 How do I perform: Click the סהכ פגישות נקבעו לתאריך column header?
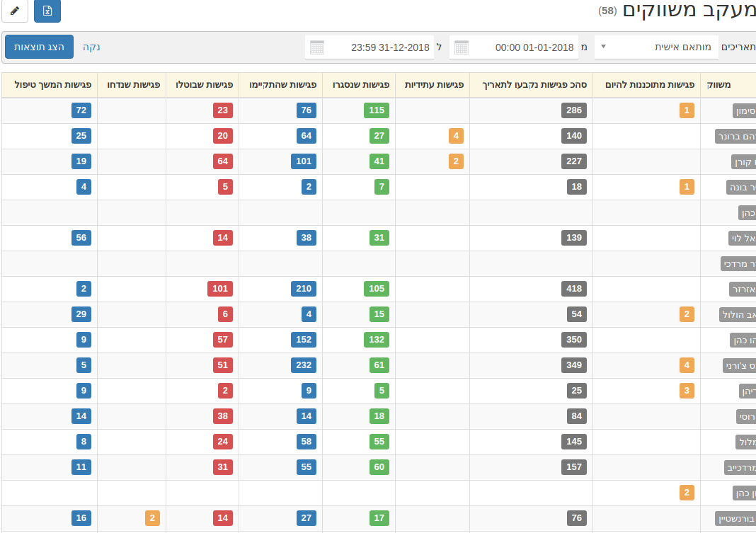pos(532,84)
